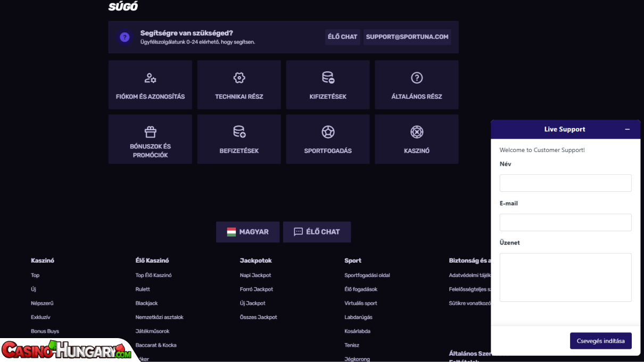Open Bonus Buys footer link

click(x=45, y=331)
